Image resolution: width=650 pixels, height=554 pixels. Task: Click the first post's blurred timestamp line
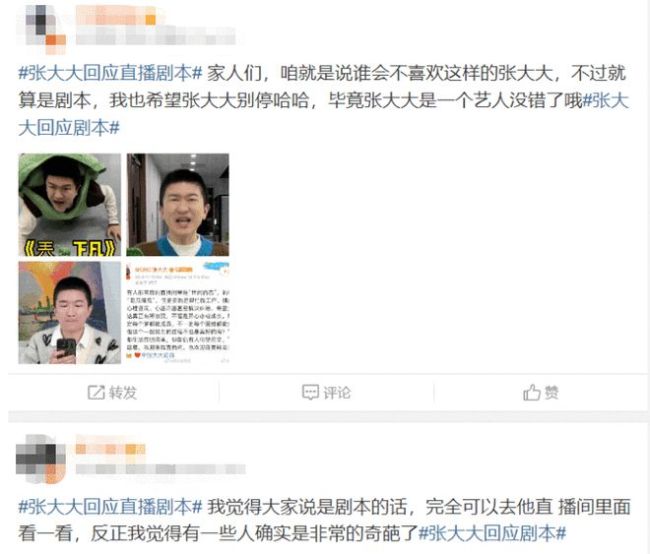click(156, 37)
